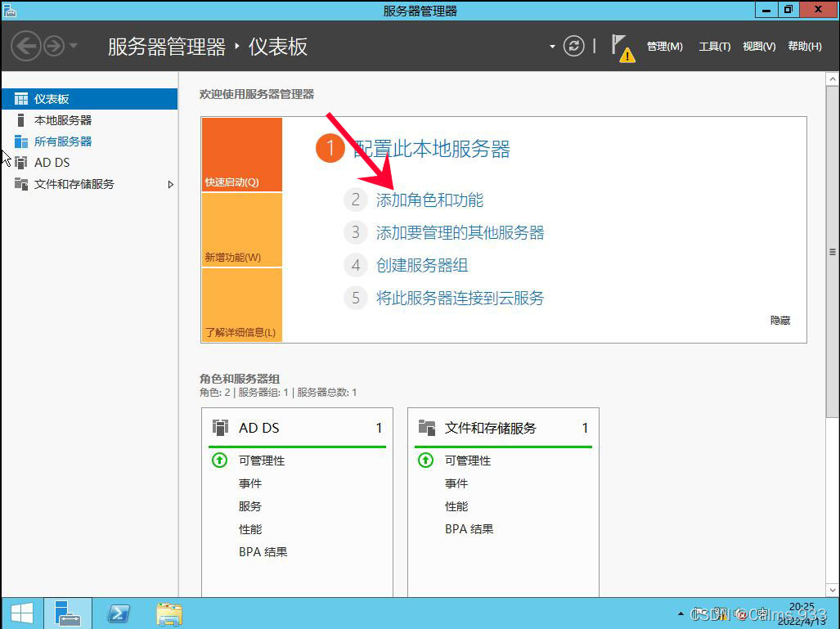Open the 帮助(H) menu
The width and height of the screenshot is (840, 629).
coord(805,47)
